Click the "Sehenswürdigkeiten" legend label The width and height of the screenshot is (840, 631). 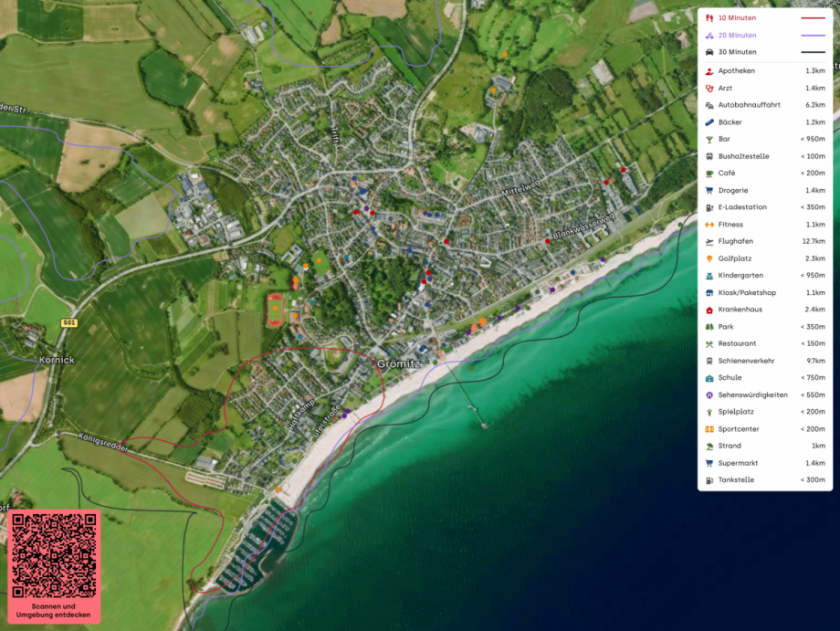pos(752,395)
